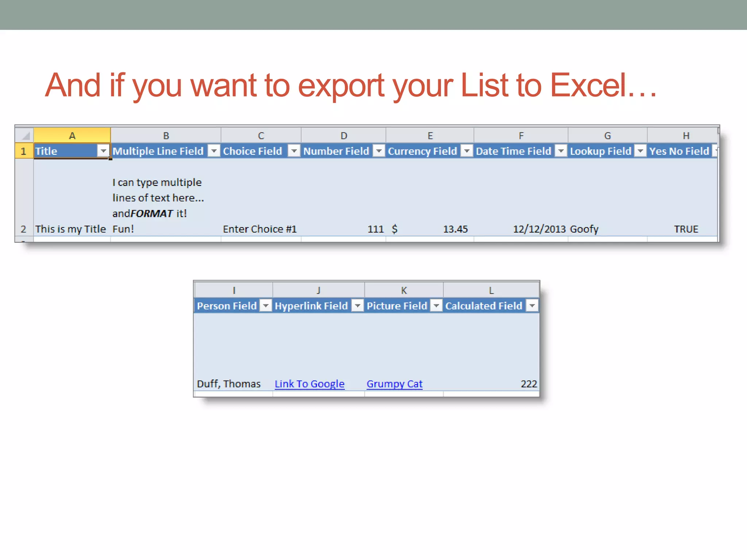Click the 'Enter Choice #1' cell
Viewport: 747px width, 560px height.
[x=261, y=197]
